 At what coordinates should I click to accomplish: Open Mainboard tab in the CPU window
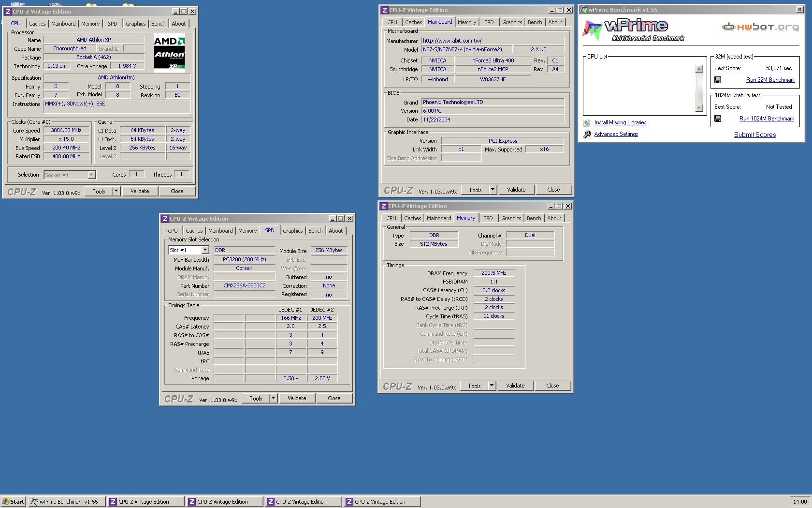tap(63, 24)
